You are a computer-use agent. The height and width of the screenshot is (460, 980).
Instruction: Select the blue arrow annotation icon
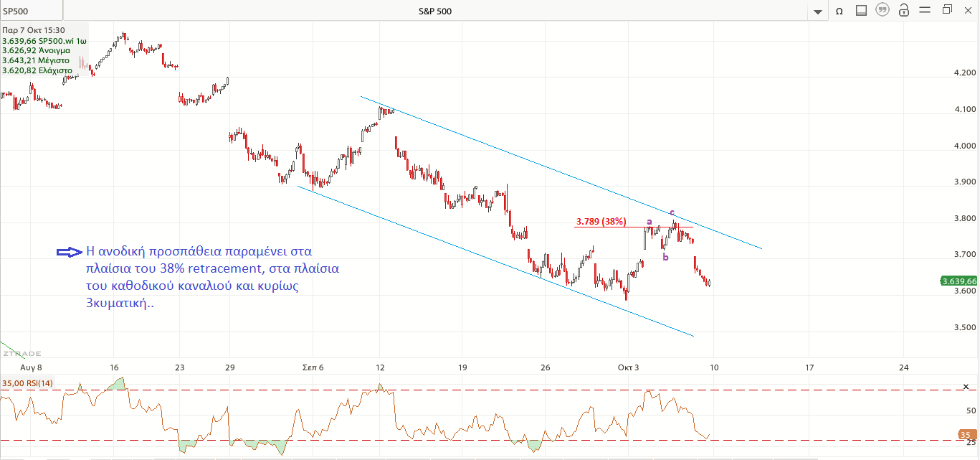point(69,252)
